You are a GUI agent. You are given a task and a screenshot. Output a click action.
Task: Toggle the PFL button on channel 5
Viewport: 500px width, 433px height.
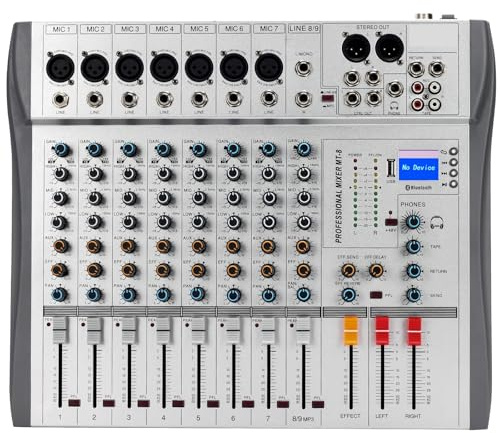(x=213, y=404)
